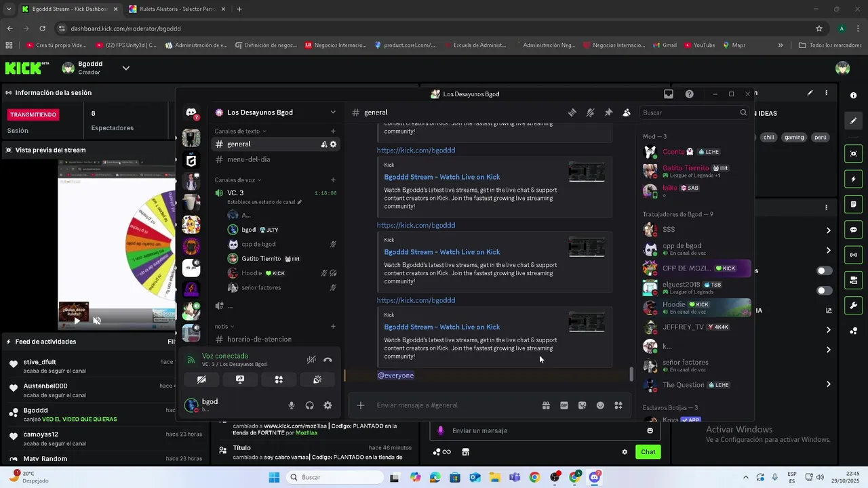The image size is (868, 488).
Task: Click green Chat button on Kick
Action: pos(648,452)
